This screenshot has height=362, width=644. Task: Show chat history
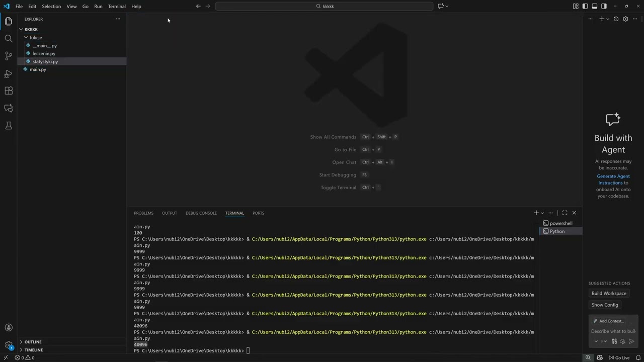616,19
